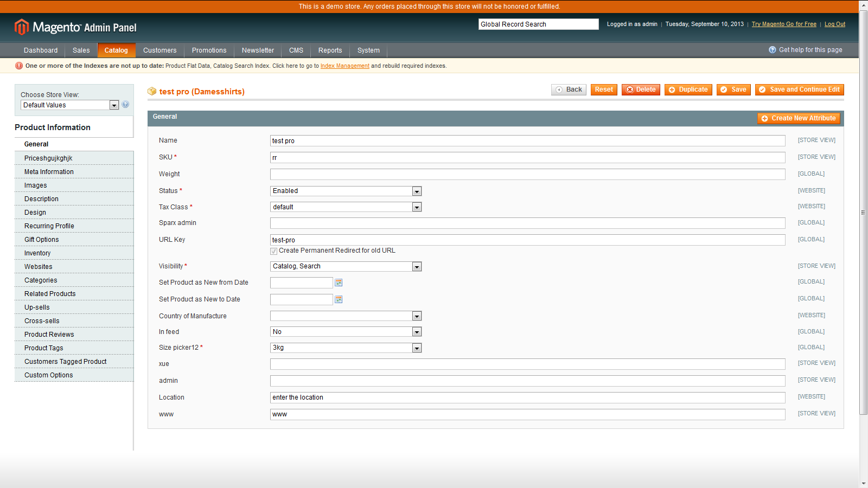Viewport: 868px width, 488px height.
Task: Click the product box icon next to test pro title
Action: coord(152,91)
